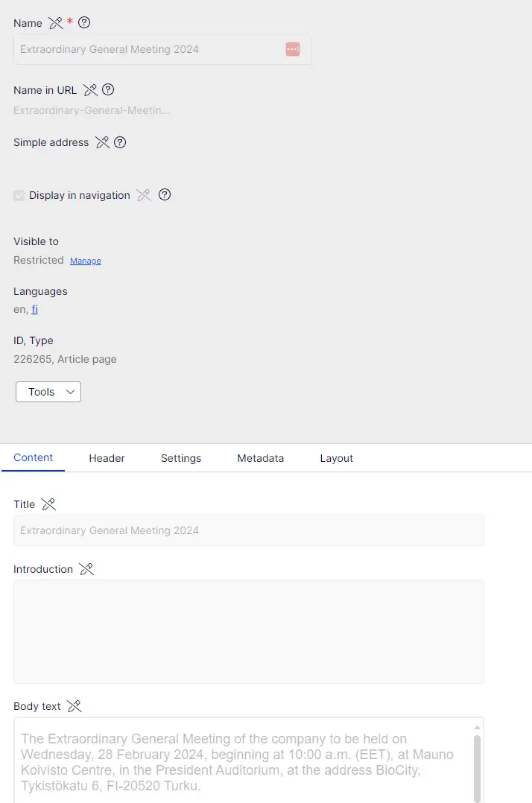Open help for Name in URL

coord(108,90)
